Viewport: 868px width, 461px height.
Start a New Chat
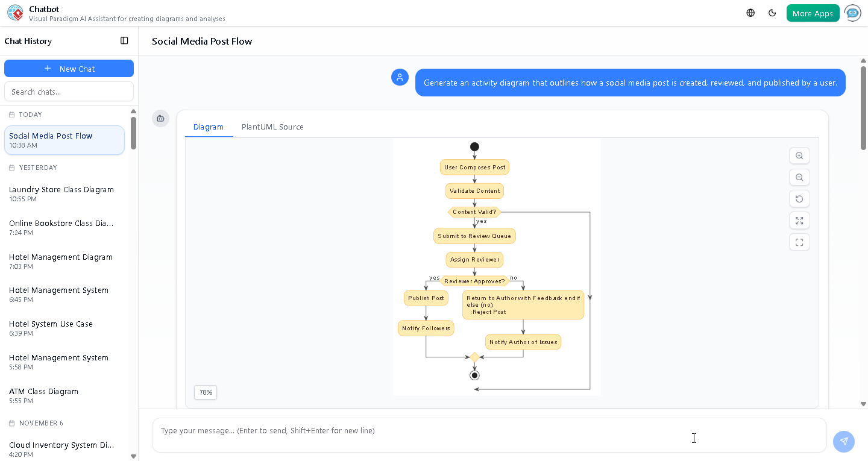69,68
